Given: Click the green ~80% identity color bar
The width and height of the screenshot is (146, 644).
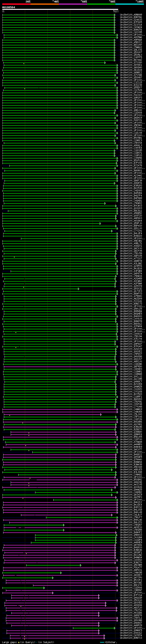Looking at the screenshot, I should [101, 4].
